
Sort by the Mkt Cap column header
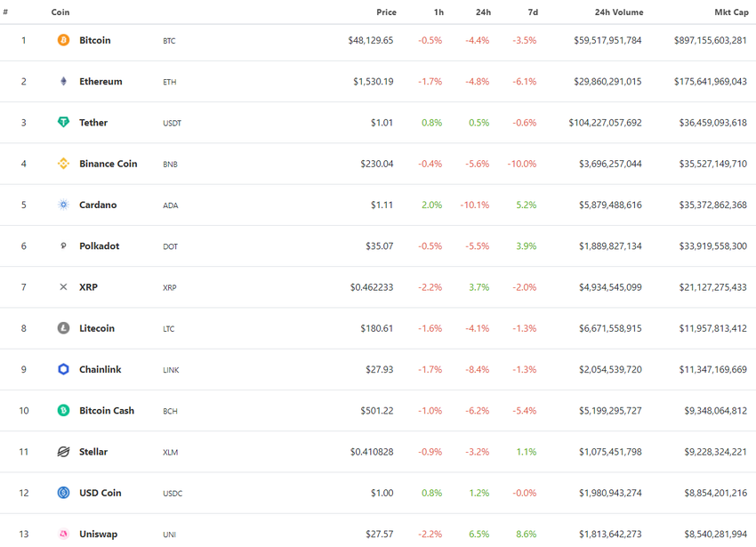[x=731, y=12]
